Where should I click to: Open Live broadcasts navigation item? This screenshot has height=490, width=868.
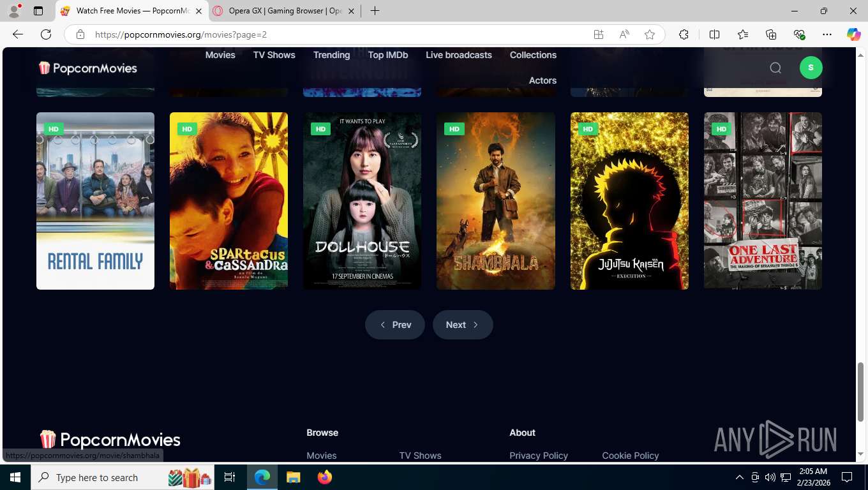[x=459, y=55]
